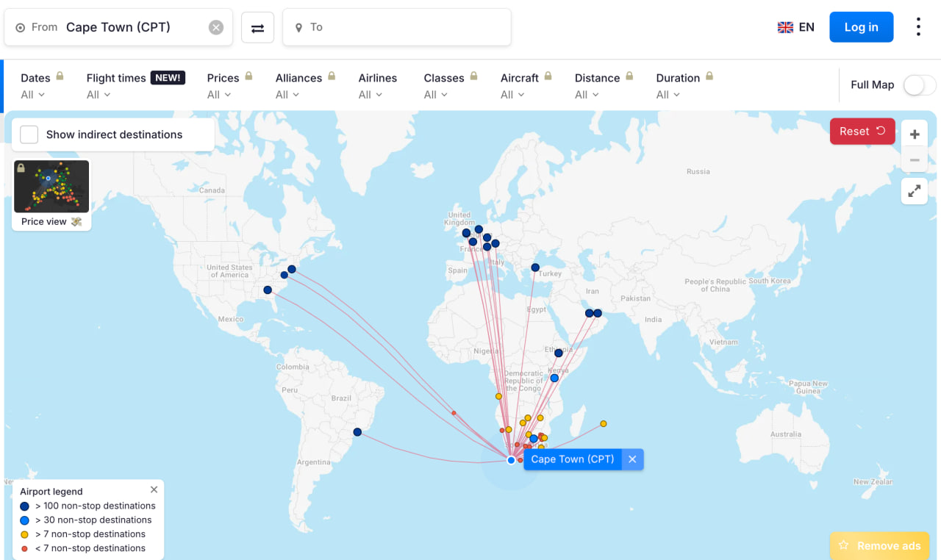Enable Show indirect destinations checkbox
This screenshot has width=941, height=560.
coord(29,134)
